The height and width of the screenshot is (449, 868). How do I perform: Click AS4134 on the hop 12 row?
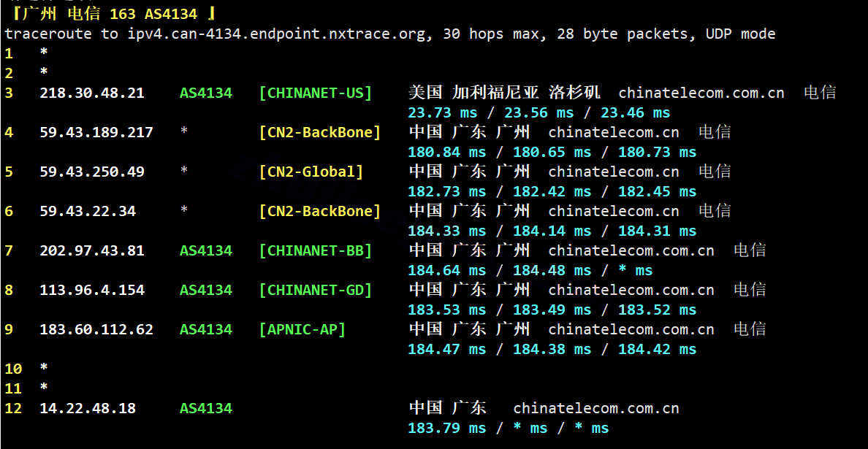pyautogui.click(x=206, y=409)
